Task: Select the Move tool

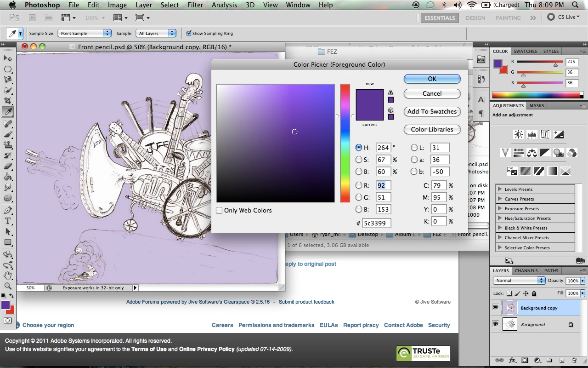Action: (x=8, y=58)
